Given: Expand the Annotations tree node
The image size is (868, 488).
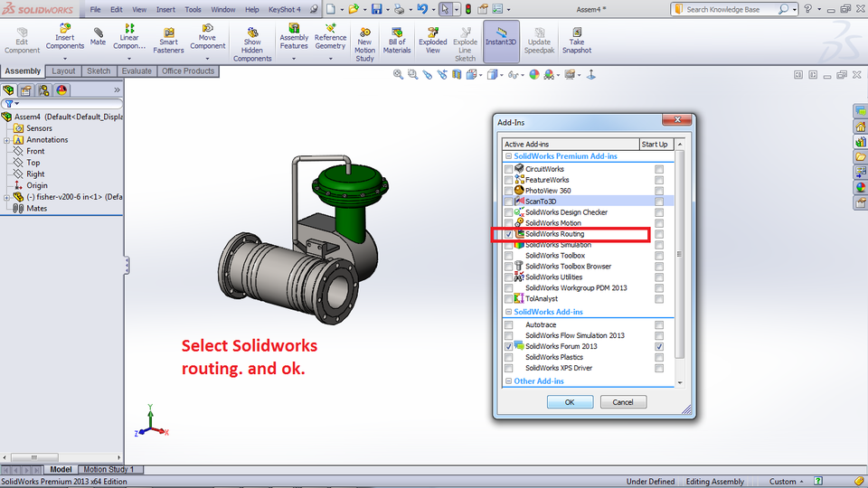Looking at the screenshot, I should point(6,141).
